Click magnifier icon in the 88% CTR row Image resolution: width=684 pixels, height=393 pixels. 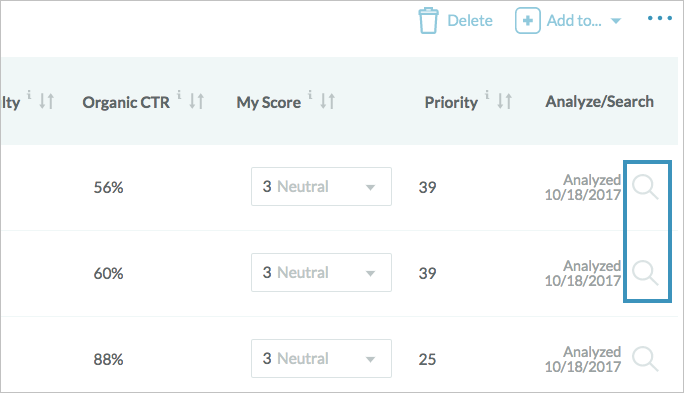point(645,359)
